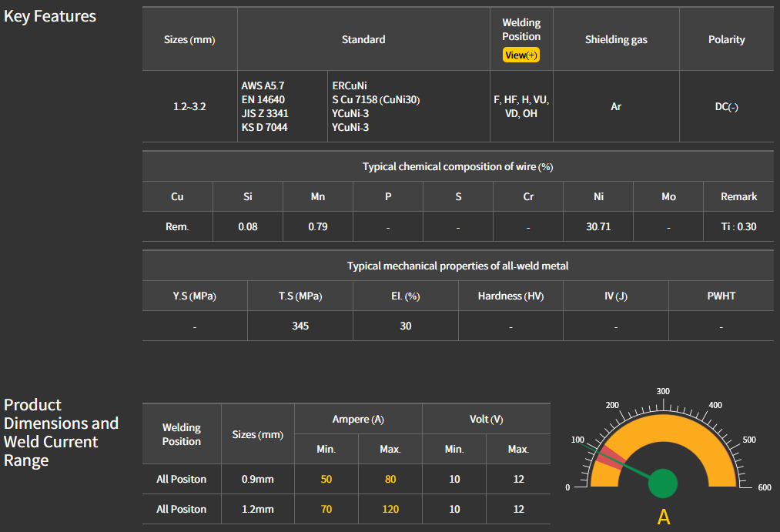Click the Typical chemical composition of wire header

tap(458, 166)
